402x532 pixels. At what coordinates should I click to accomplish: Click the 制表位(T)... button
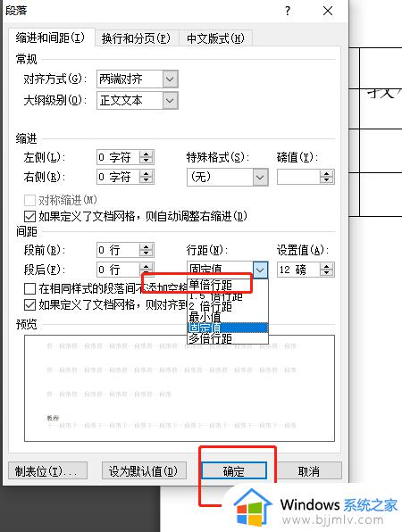coord(47,471)
